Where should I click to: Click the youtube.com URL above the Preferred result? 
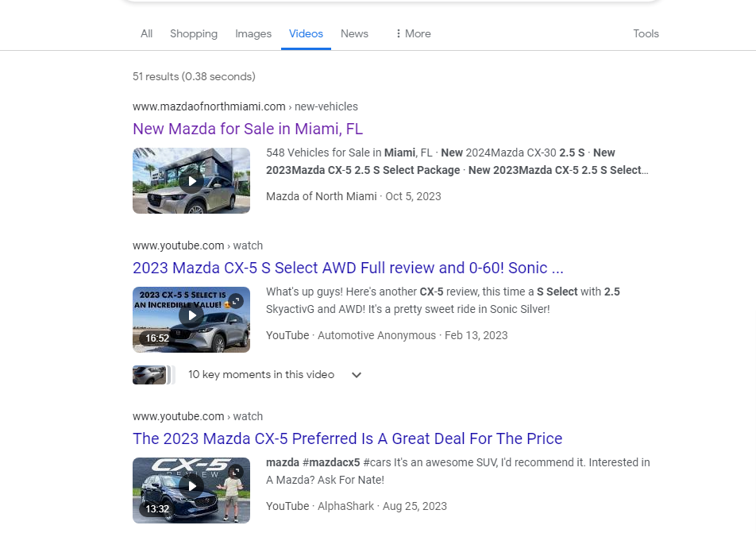point(198,416)
